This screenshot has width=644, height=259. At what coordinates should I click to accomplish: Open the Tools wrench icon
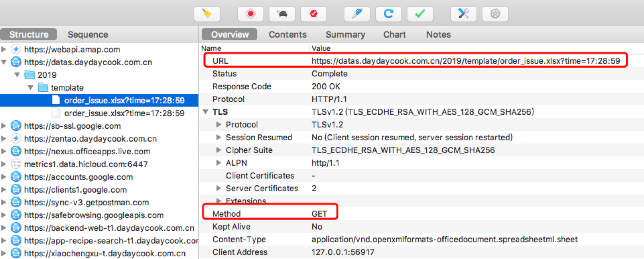[463, 14]
